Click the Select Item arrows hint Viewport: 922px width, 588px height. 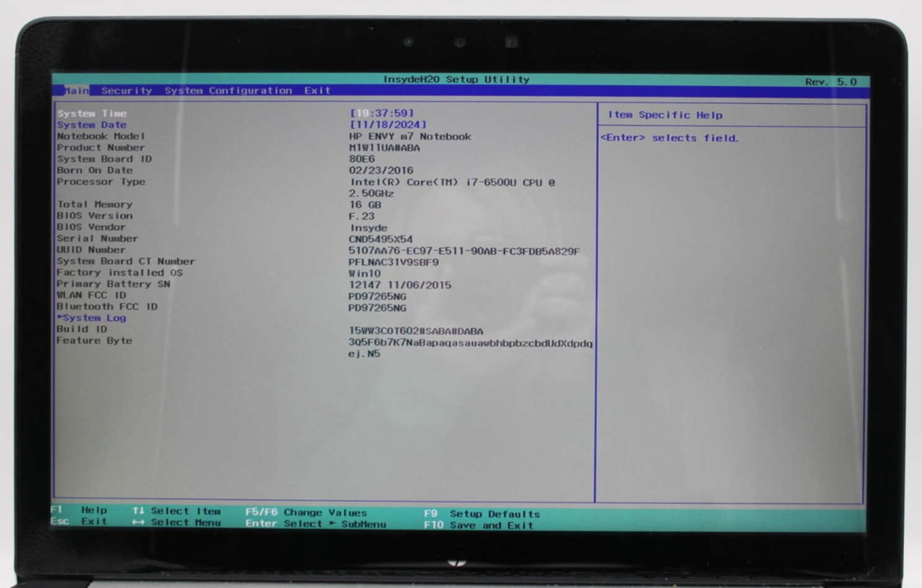(177, 511)
